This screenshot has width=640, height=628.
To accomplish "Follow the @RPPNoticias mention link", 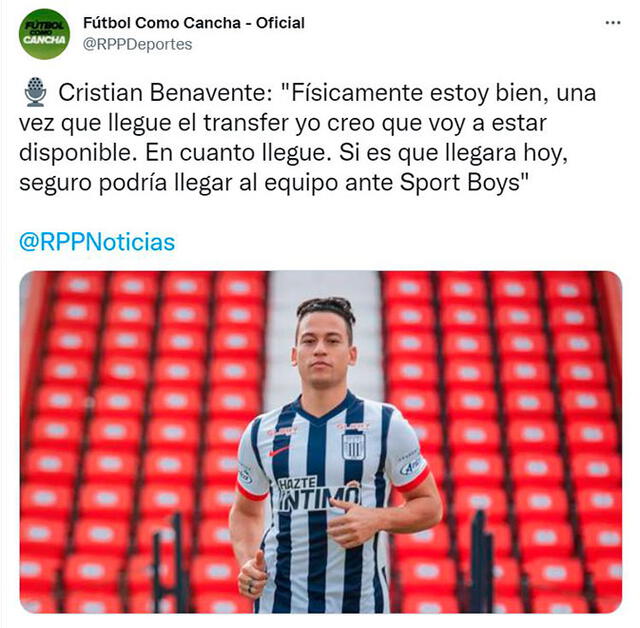I will coord(97,242).
